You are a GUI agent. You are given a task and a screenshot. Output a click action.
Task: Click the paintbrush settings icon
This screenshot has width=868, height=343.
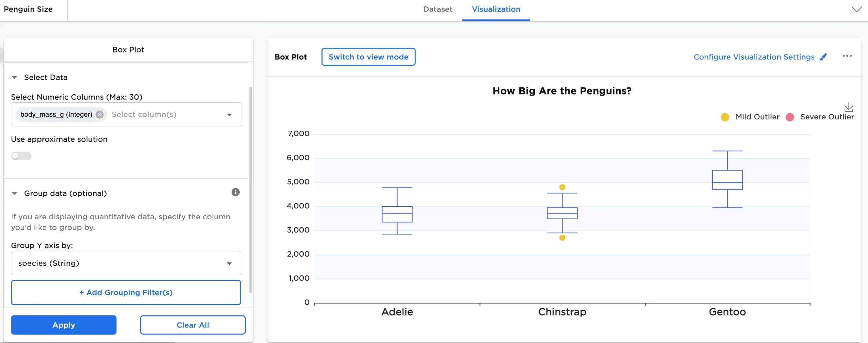824,57
